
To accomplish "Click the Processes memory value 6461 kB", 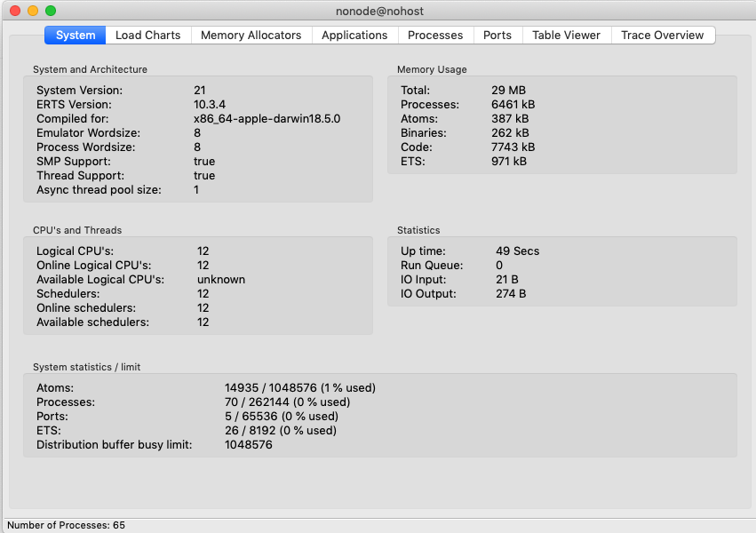I will tap(513, 105).
